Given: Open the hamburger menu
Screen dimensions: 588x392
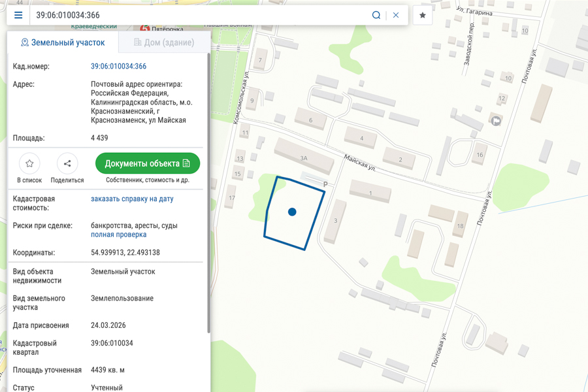Looking at the screenshot, I should (x=18, y=15).
